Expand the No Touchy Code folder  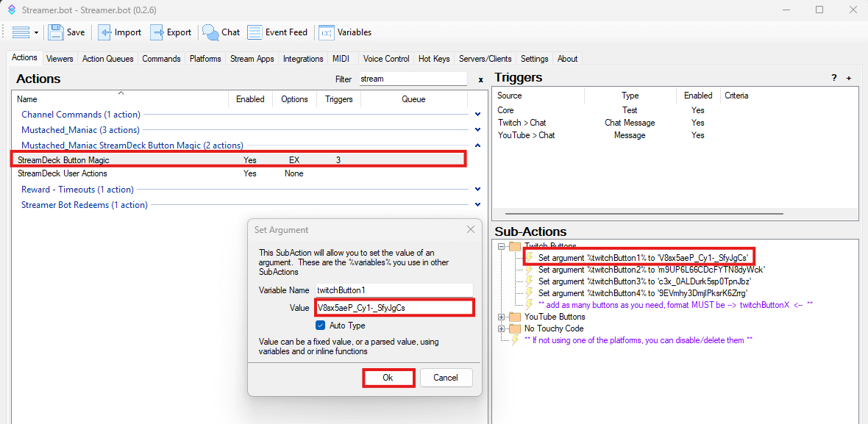click(502, 328)
